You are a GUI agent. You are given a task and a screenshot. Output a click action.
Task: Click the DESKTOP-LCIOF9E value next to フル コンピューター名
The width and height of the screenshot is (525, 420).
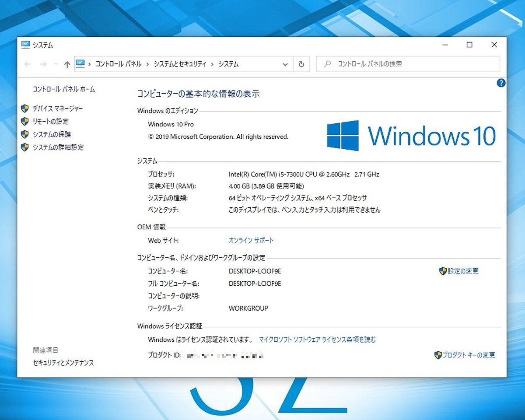(255, 283)
